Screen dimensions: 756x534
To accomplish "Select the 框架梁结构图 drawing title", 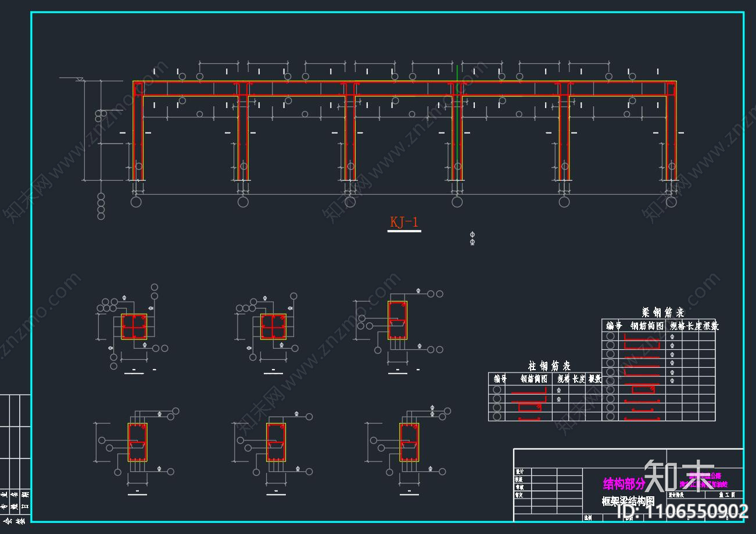I will click(628, 501).
